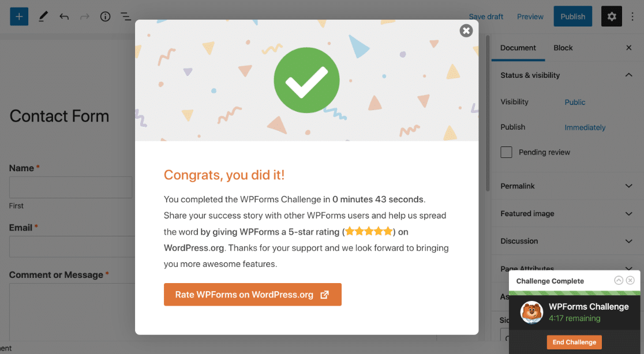Switch to the Block tab
Image resolution: width=644 pixels, height=354 pixels.
point(563,48)
